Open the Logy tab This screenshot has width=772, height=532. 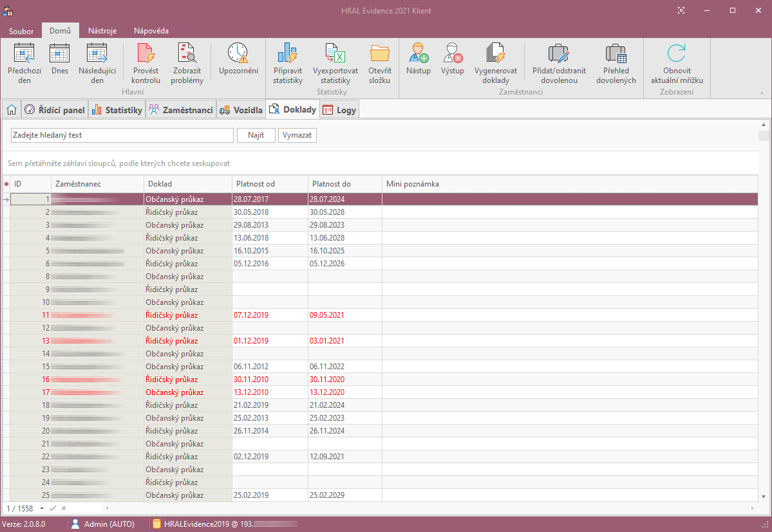click(x=339, y=109)
